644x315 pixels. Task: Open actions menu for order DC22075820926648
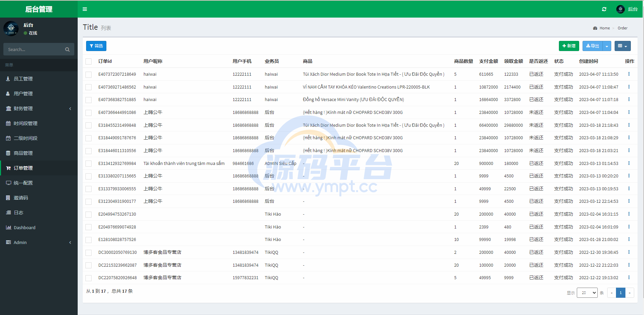629,277
